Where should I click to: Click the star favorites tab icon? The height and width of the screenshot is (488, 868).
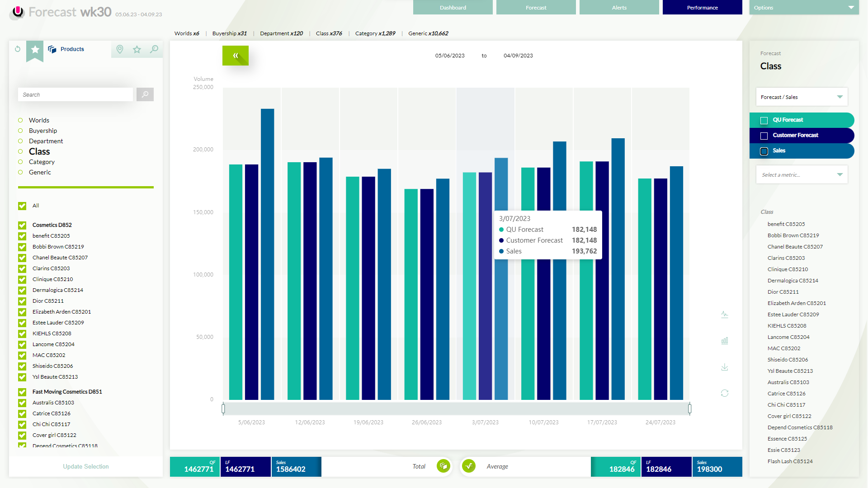35,50
